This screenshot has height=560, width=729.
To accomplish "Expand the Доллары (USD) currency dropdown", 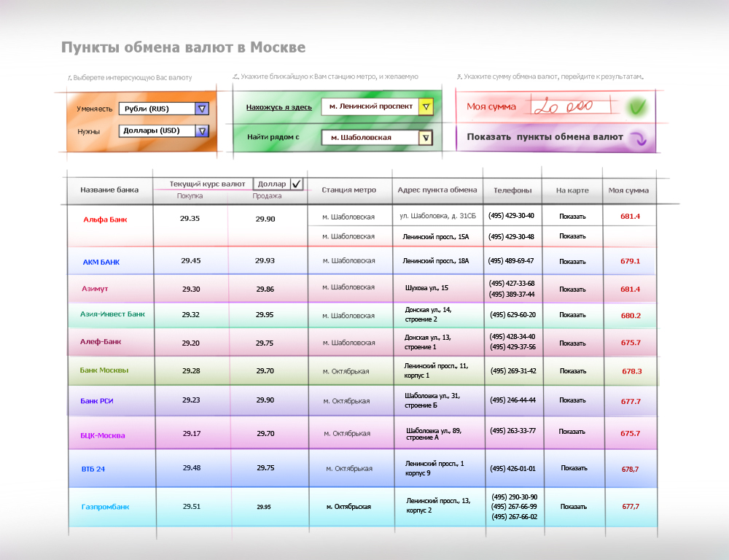I will 203,131.
